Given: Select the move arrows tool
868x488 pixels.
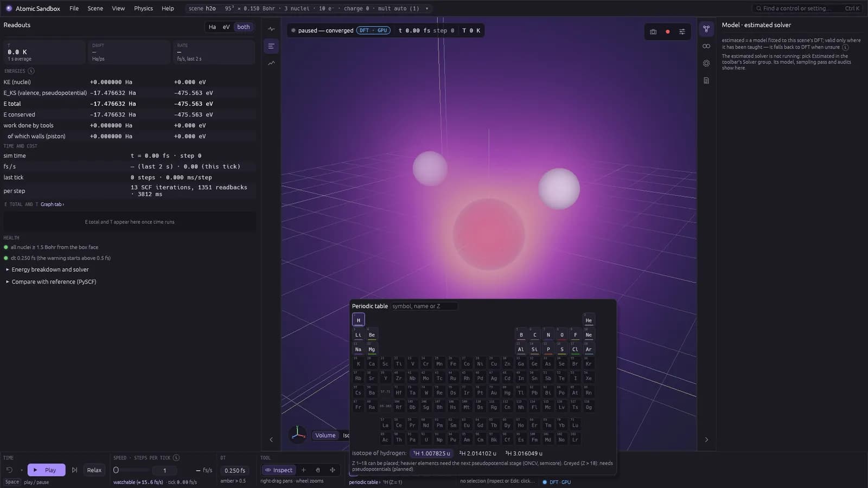Looking at the screenshot, I should pos(333,470).
